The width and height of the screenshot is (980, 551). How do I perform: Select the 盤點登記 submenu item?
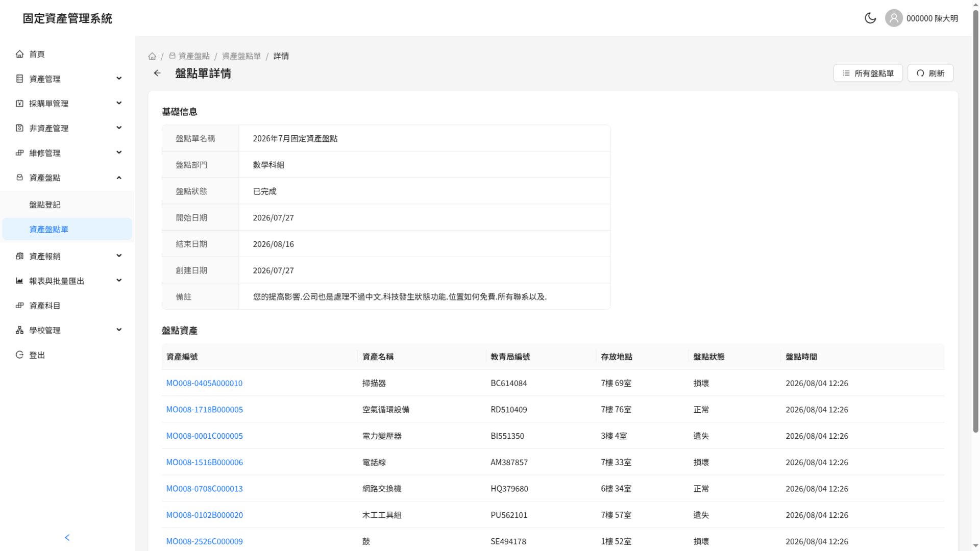[67, 205]
